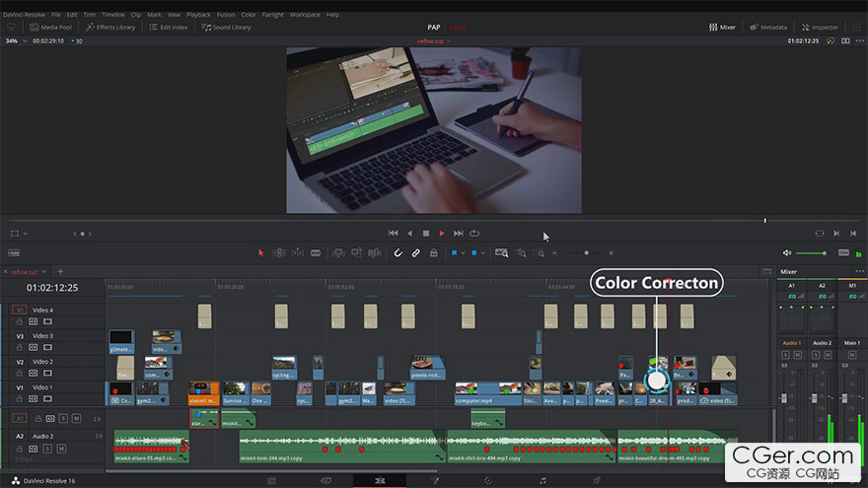Open the Playback menu
Image resolution: width=868 pixels, height=488 pixels.
tap(198, 15)
